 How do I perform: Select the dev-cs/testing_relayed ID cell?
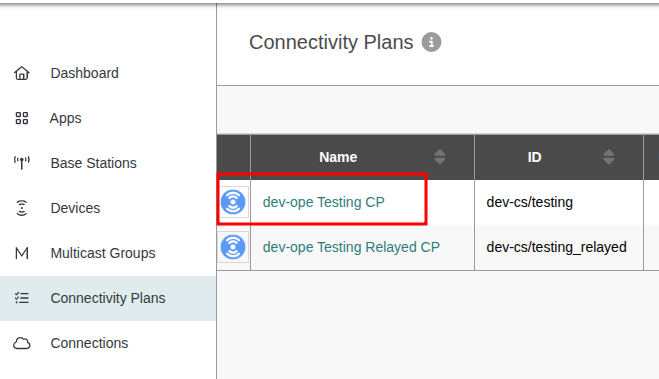(x=559, y=247)
